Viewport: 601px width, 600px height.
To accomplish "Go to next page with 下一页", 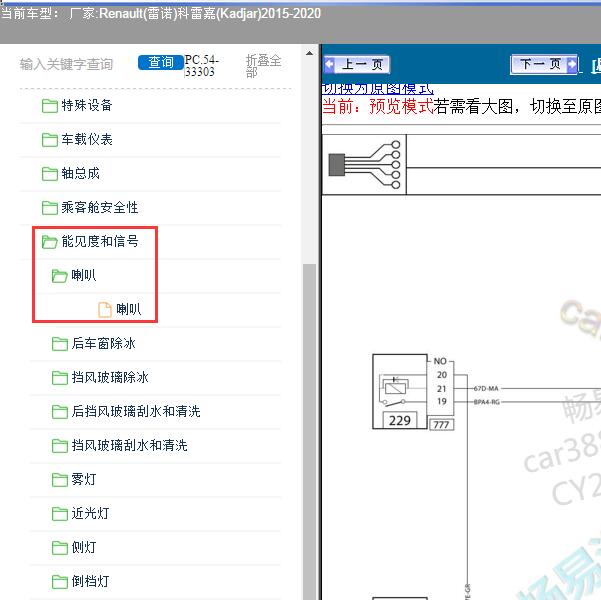I will pyautogui.click(x=544, y=65).
